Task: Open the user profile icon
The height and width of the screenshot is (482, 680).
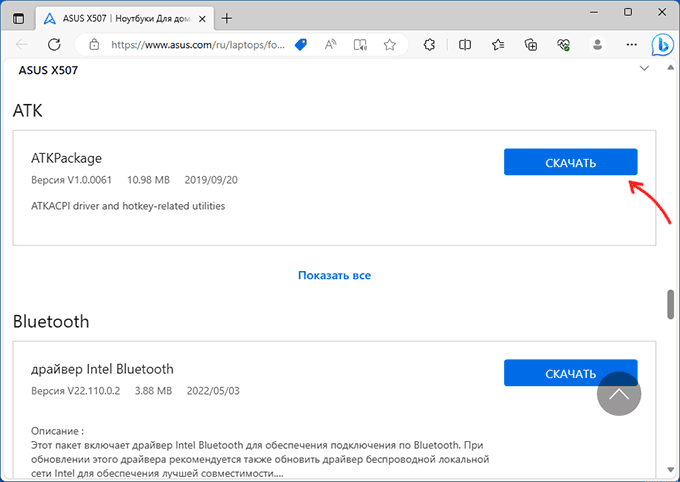Action: (597, 44)
